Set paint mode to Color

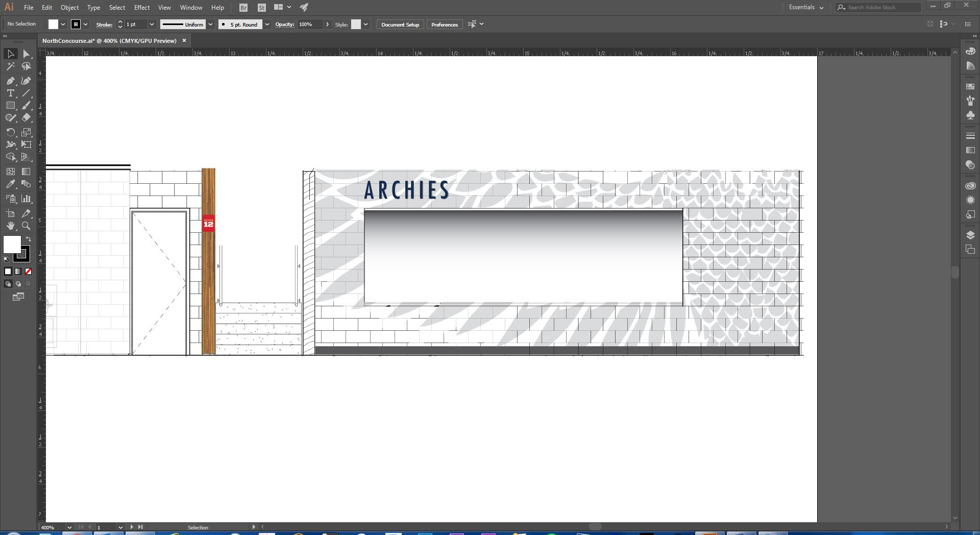(8, 272)
